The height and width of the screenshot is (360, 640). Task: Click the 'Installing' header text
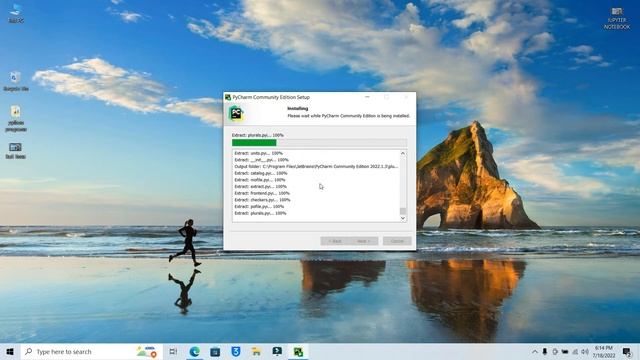click(x=298, y=109)
